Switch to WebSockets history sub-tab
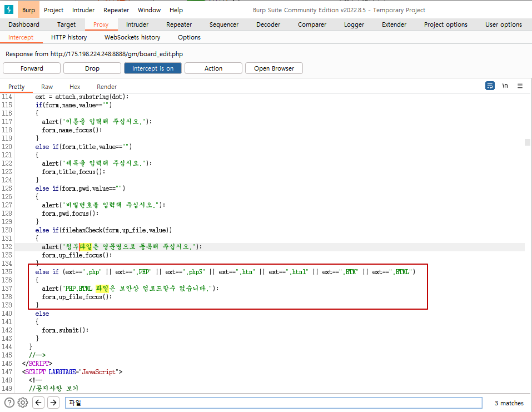 click(x=132, y=37)
